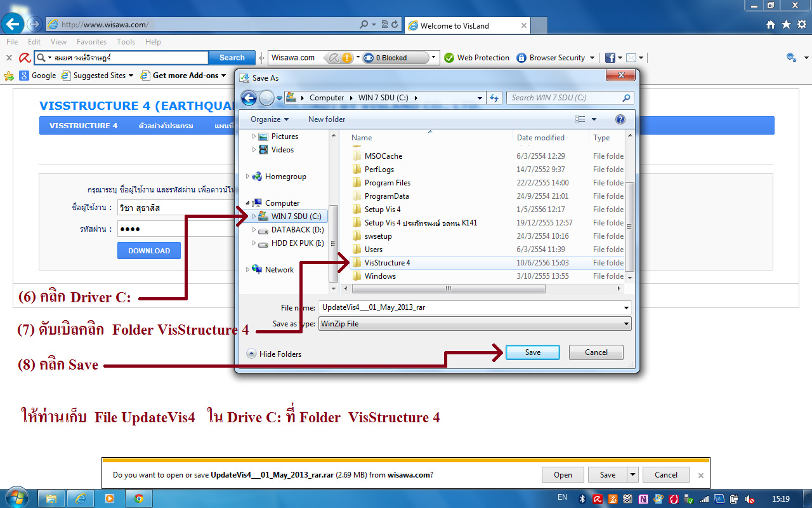Open the View menu
Image resolution: width=812 pixels, height=508 pixels.
[x=59, y=42]
